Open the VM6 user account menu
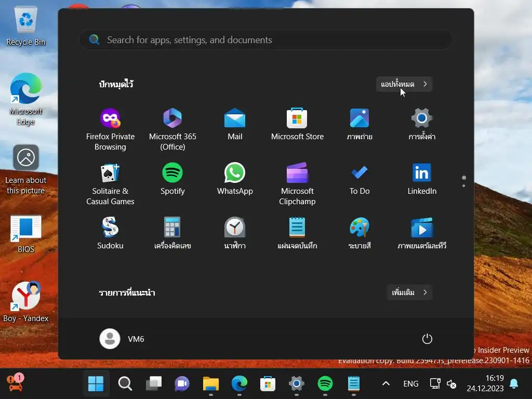Image resolution: width=532 pixels, height=399 pixels. coord(122,339)
